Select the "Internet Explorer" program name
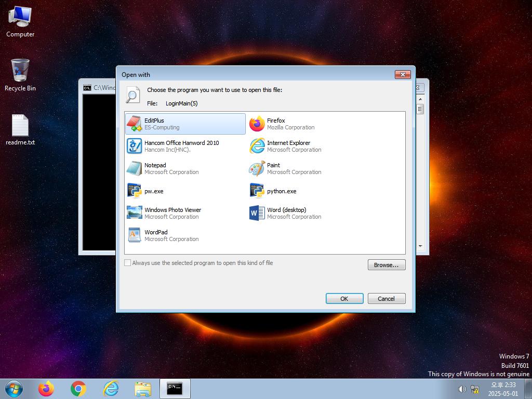The height and width of the screenshot is (399, 532). 288,143
